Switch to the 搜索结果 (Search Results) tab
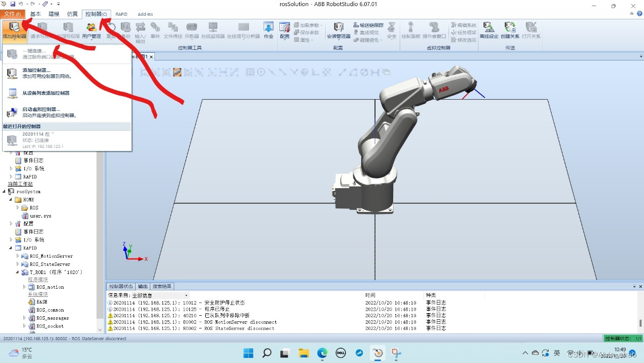This screenshot has height=363, width=644. click(x=162, y=286)
